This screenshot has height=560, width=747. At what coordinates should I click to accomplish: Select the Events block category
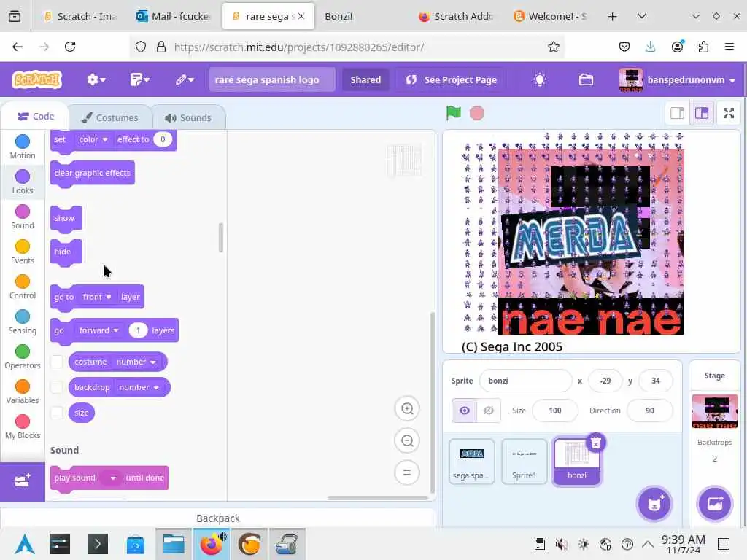23,252
